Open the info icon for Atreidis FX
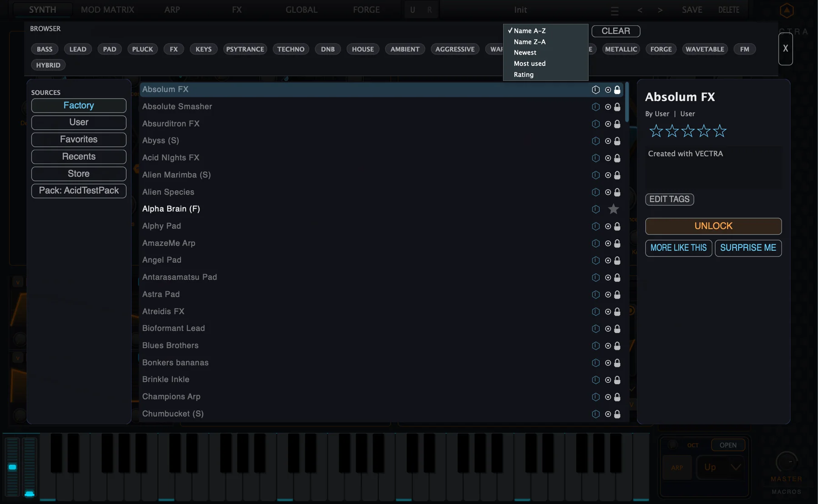 (596, 311)
